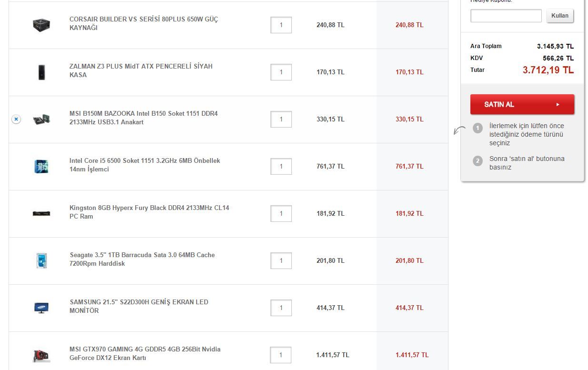The image size is (588, 370).
Task: Click the Intel Core i5 box image
Action: pyautogui.click(x=41, y=166)
